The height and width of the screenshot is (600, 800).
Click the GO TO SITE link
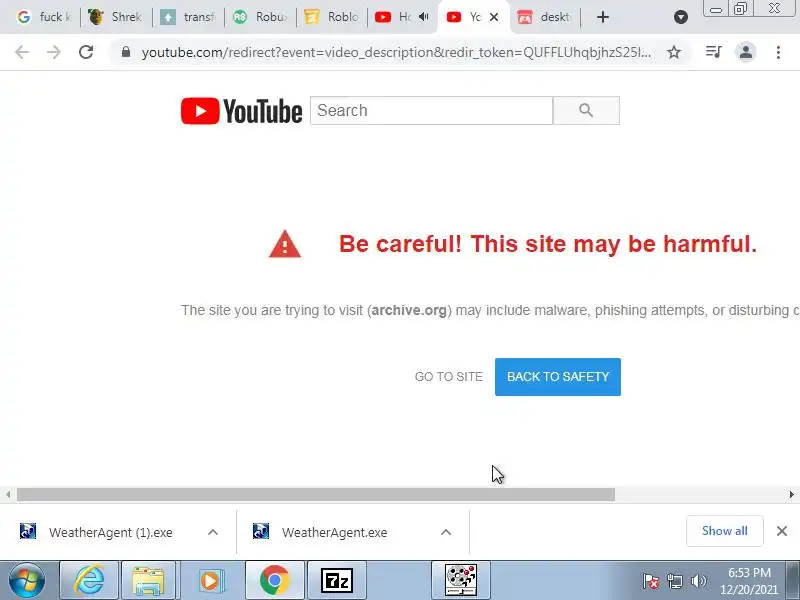point(448,377)
